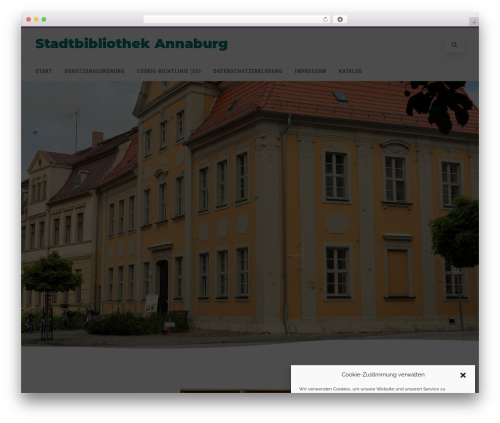500x423 pixels.
Task: Open the Katalog menu item
Action: tap(350, 71)
